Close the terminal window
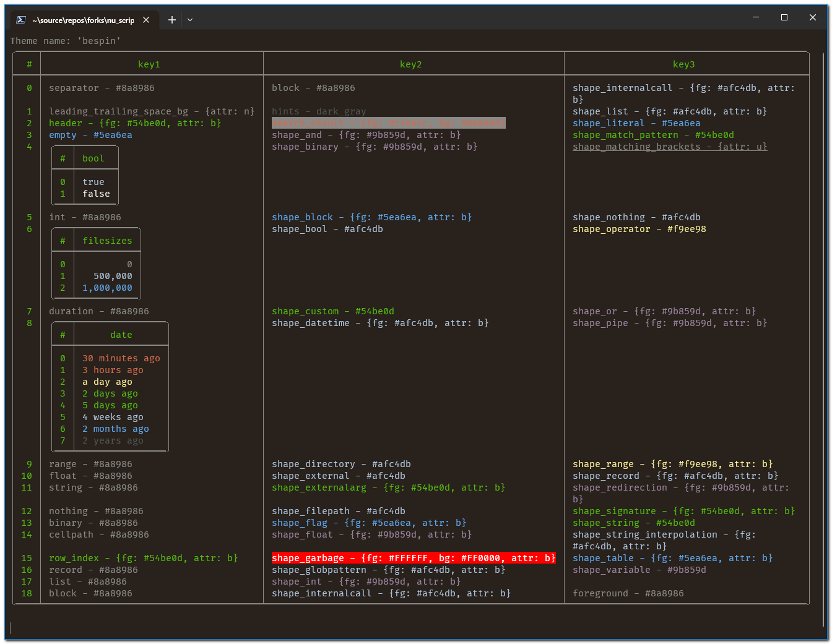 tap(813, 17)
